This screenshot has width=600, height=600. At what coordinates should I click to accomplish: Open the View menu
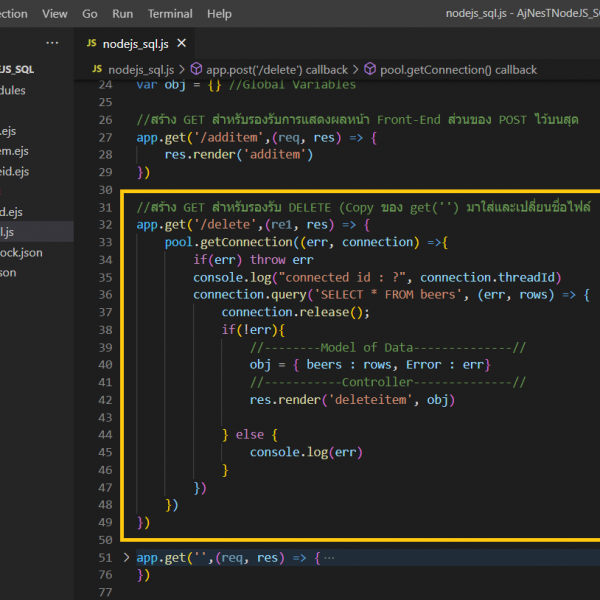pos(55,14)
